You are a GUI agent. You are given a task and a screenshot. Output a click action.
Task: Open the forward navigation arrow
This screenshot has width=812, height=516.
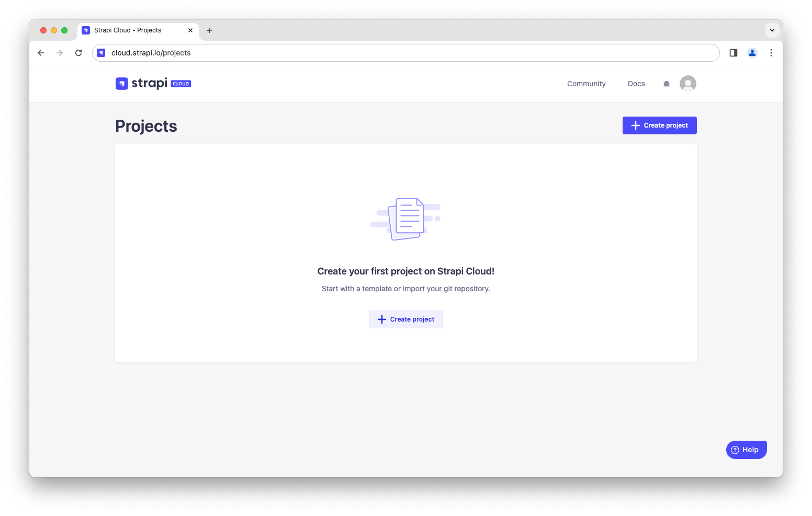(60, 53)
